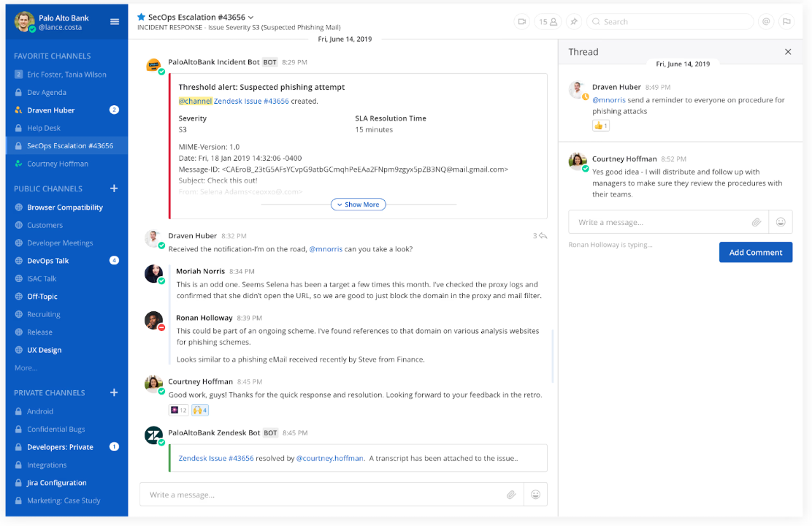Open the channel members list
Viewport: 812px width, 526px height.
click(548, 22)
